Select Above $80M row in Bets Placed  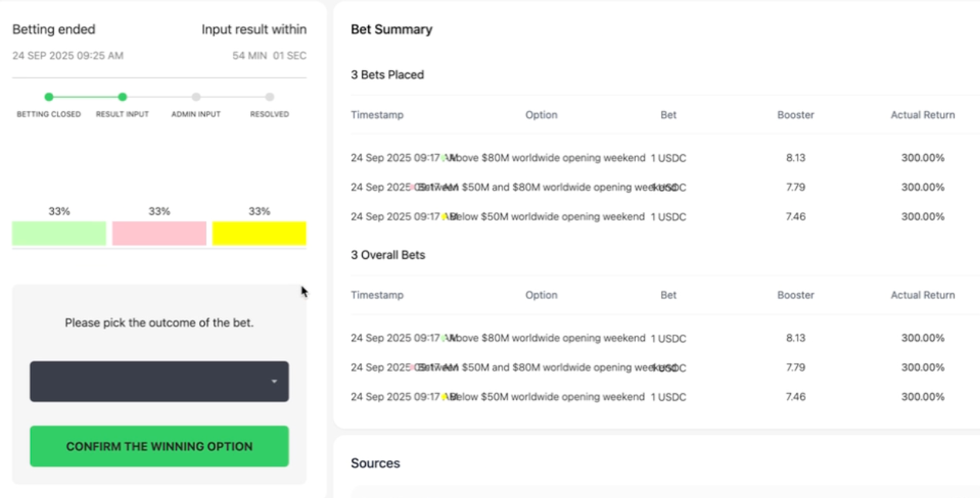point(547,158)
